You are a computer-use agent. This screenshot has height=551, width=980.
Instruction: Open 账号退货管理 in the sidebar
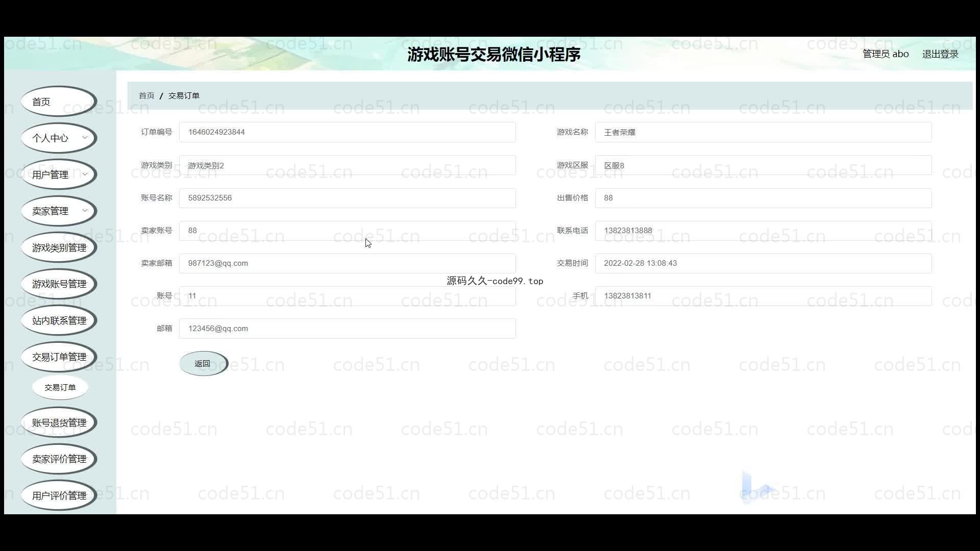coord(59,422)
